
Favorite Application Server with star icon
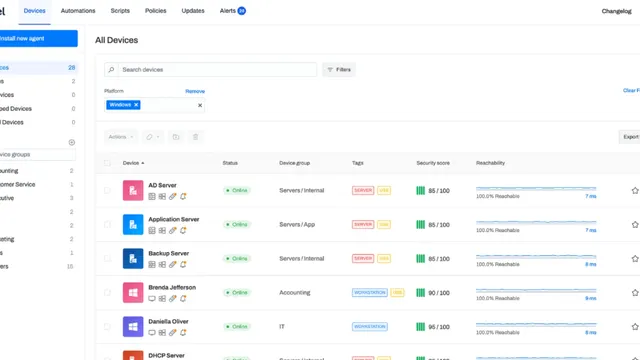[635, 224]
